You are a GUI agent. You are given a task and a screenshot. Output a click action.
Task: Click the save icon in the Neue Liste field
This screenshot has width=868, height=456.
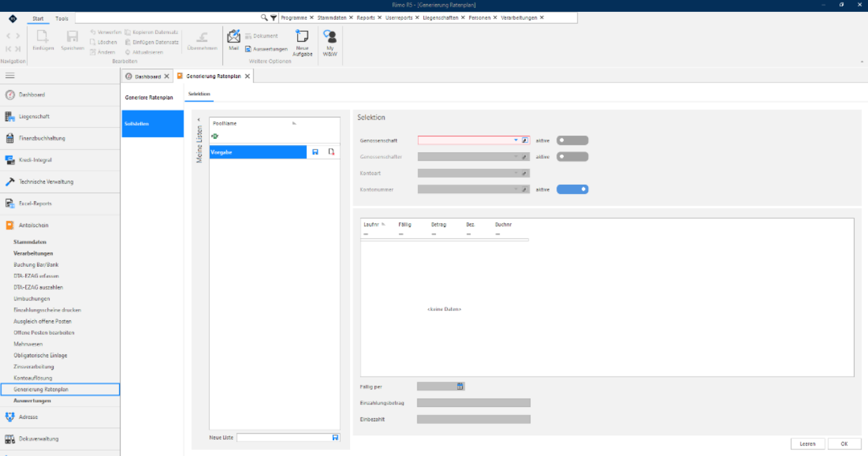pos(335,437)
